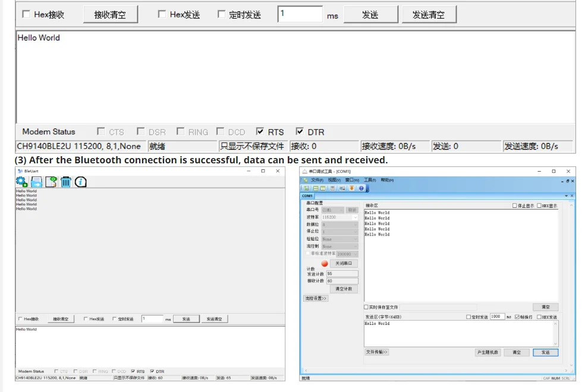The width and height of the screenshot is (588, 392).
Task: Expand the 流控设置>> section
Action: (316, 298)
